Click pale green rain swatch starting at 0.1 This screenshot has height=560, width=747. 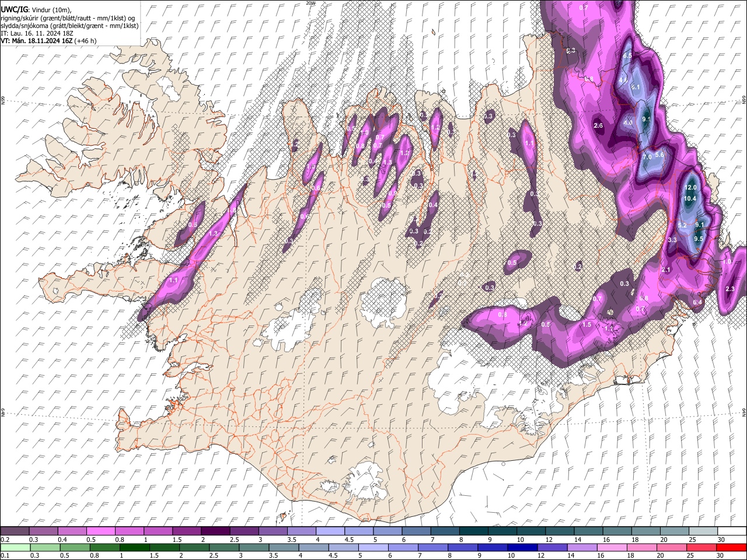click(x=16, y=547)
